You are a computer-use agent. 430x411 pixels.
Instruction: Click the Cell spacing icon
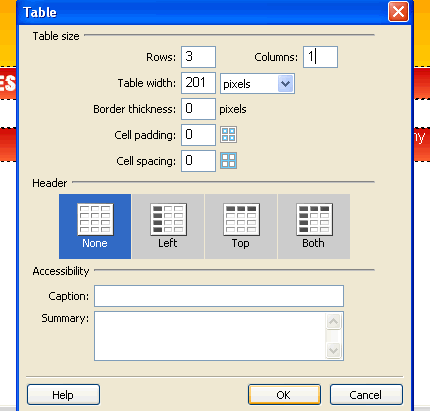[229, 161]
